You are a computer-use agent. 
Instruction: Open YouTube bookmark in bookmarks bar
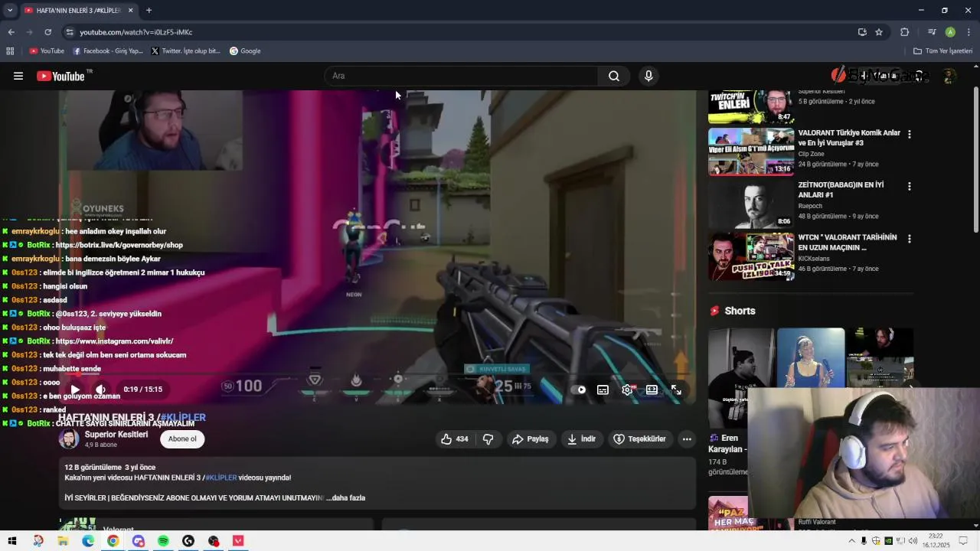(47, 51)
